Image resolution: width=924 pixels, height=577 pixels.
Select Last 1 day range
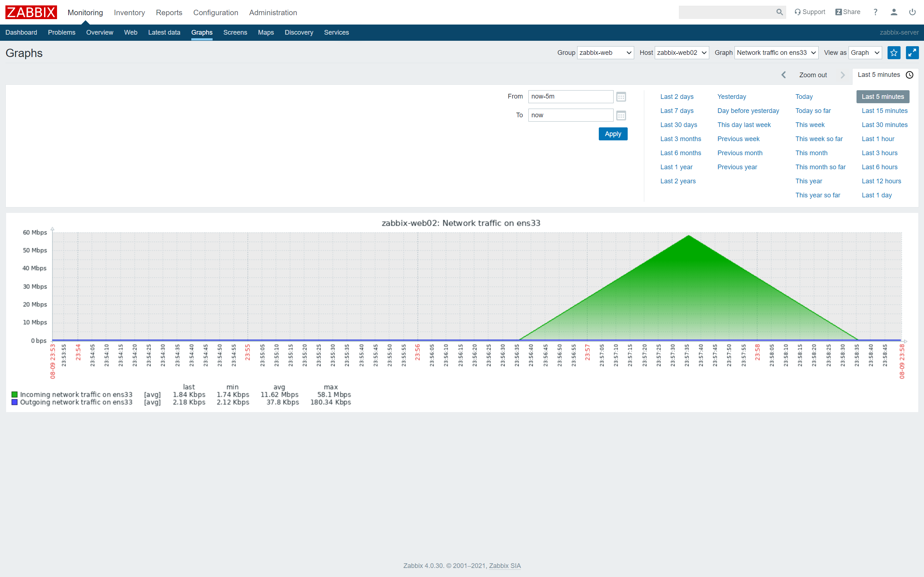(x=877, y=195)
